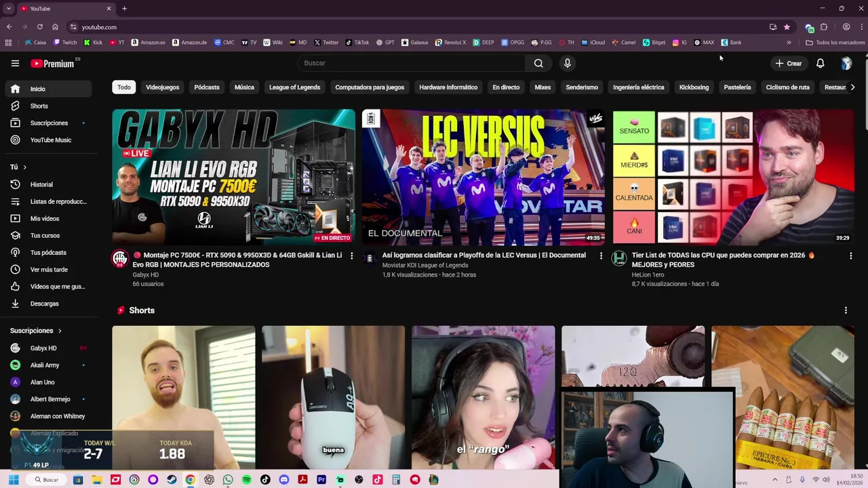Click the YouTube search field
This screenshot has height=488, width=868.
tap(411, 63)
